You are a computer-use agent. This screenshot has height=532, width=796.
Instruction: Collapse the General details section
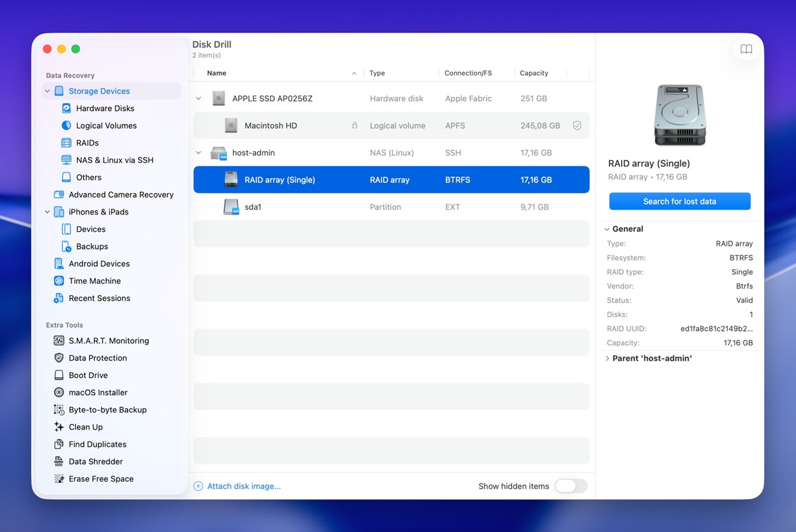click(x=607, y=228)
